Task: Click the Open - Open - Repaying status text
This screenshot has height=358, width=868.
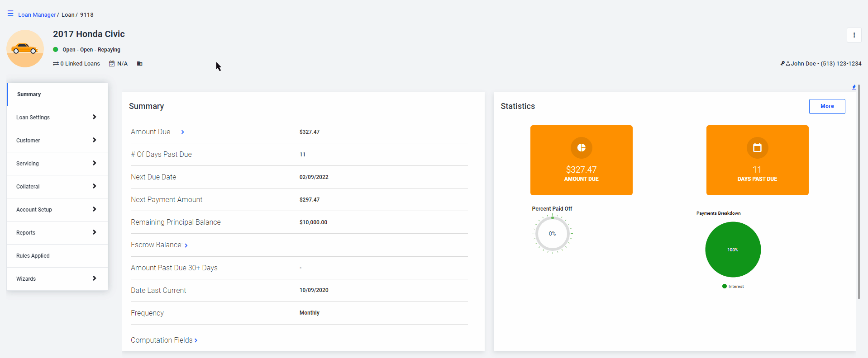Action: [91, 50]
